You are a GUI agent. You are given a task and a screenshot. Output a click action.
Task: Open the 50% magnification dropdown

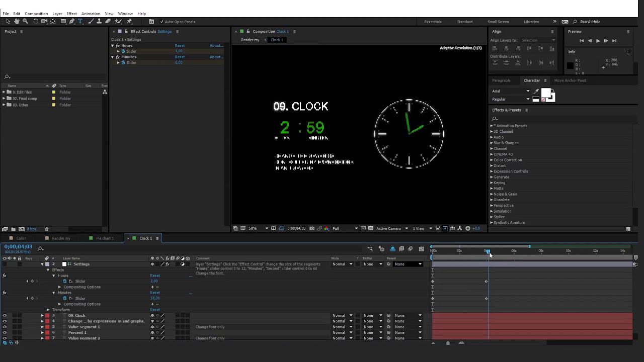pos(256,229)
